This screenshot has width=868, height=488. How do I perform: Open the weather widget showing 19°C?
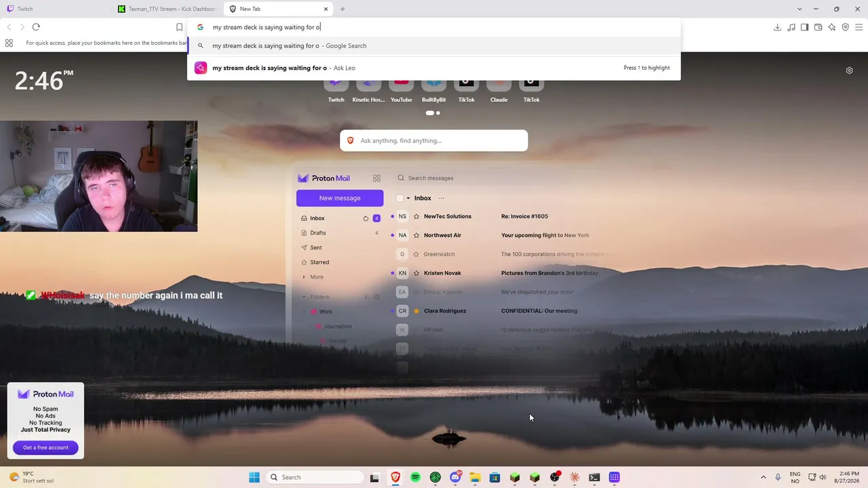pos(31,477)
